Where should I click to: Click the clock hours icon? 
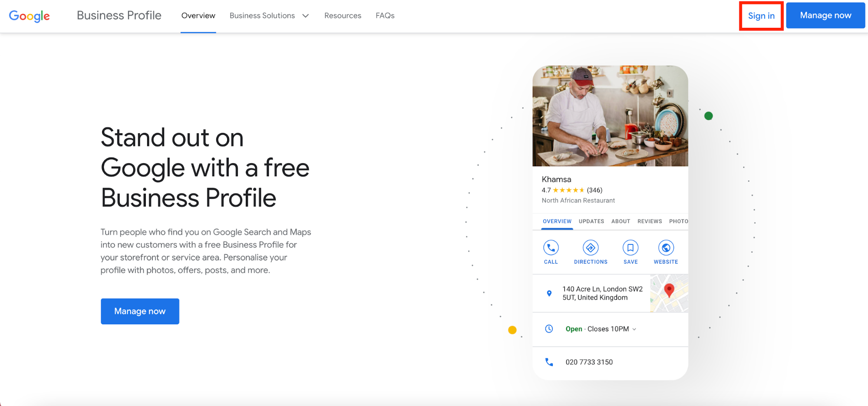click(549, 329)
